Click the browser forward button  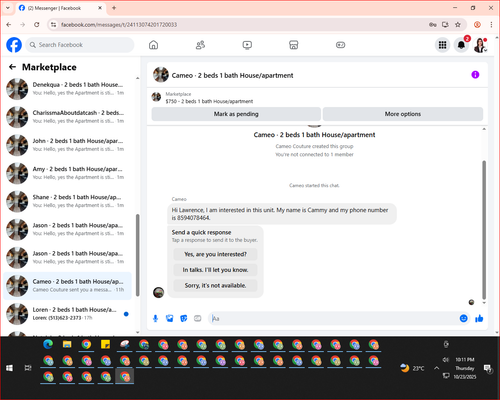[x=22, y=25]
